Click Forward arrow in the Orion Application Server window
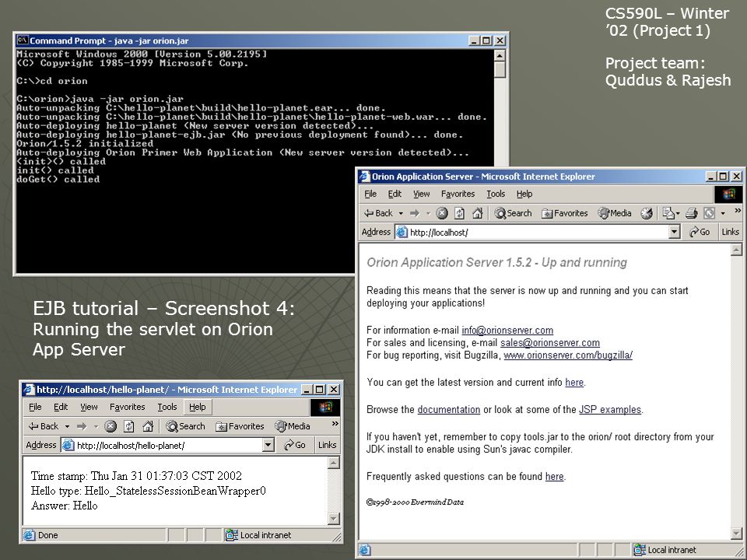The image size is (747, 560). coord(415,213)
